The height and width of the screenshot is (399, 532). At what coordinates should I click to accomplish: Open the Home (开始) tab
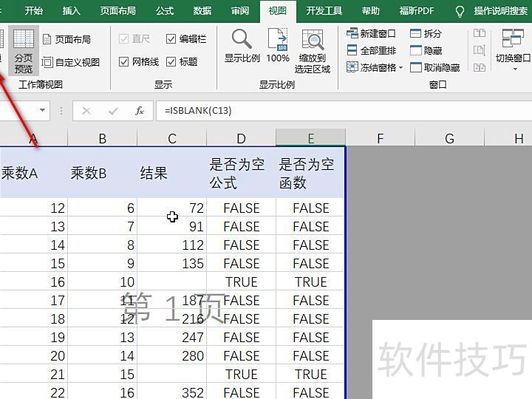[34, 11]
